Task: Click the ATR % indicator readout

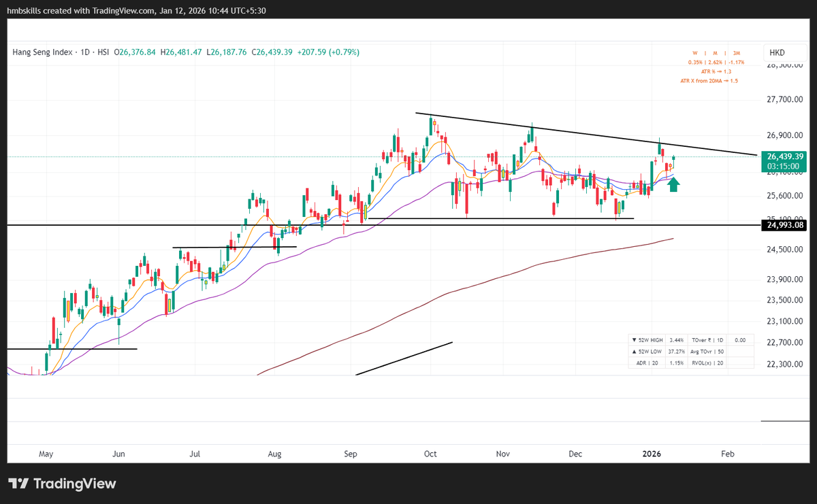Action: point(715,70)
